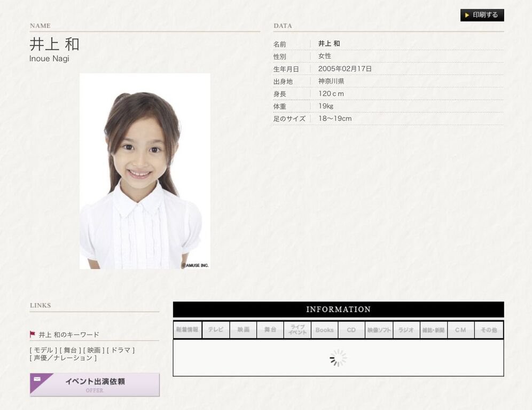Click the 女性 value in the data table
The image size is (532, 410).
[325, 56]
